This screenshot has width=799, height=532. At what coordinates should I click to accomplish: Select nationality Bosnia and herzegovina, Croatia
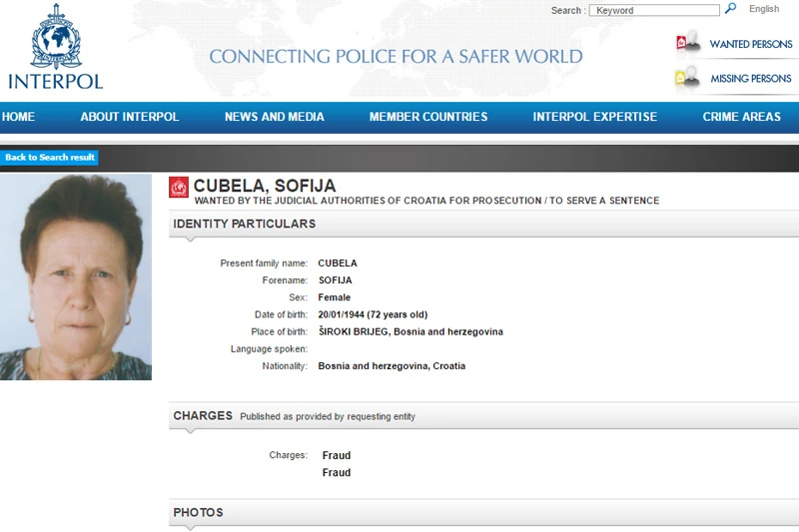tap(392, 366)
